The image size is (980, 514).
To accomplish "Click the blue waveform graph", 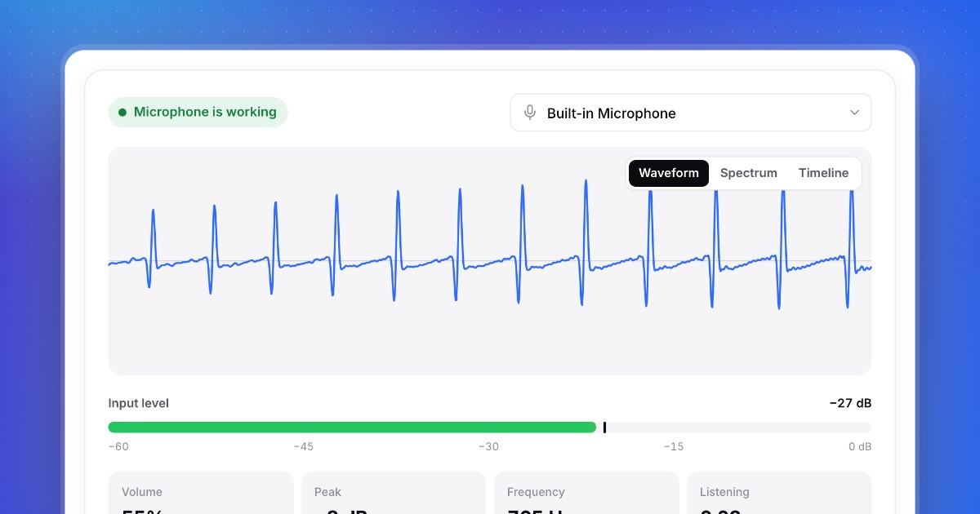I will [x=490, y=261].
